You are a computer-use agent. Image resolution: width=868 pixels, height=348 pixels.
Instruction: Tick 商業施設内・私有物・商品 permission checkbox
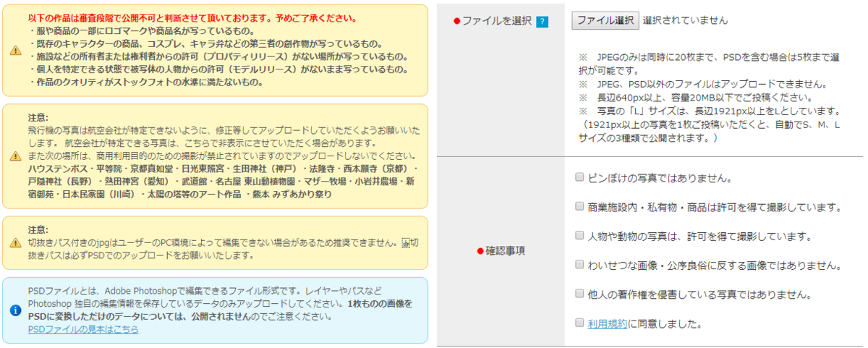579,206
